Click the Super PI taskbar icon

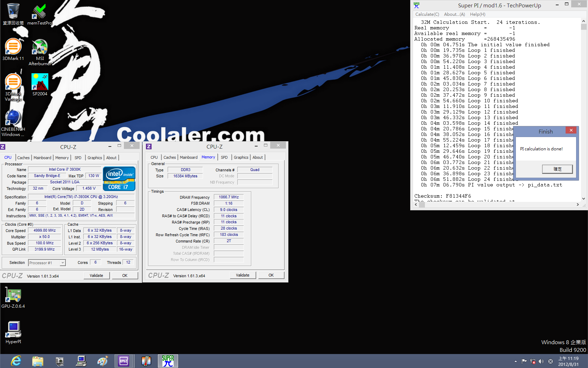click(168, 361)
